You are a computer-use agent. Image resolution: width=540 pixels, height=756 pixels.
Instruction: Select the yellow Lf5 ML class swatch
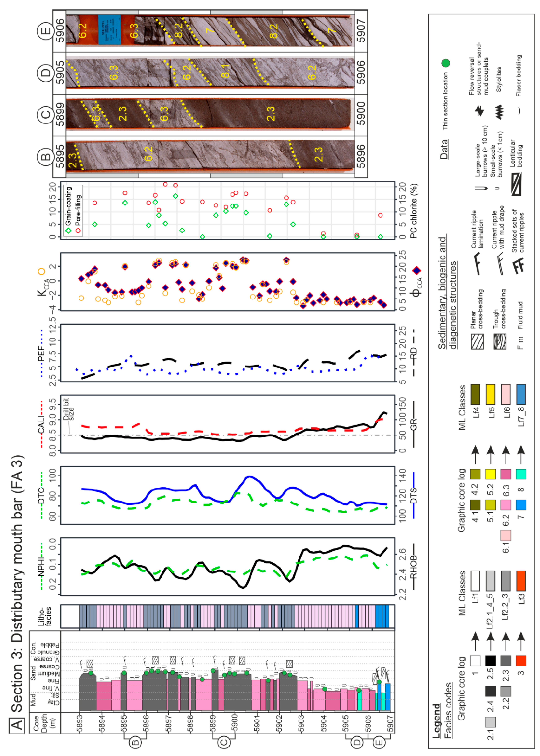pos(490,394)
